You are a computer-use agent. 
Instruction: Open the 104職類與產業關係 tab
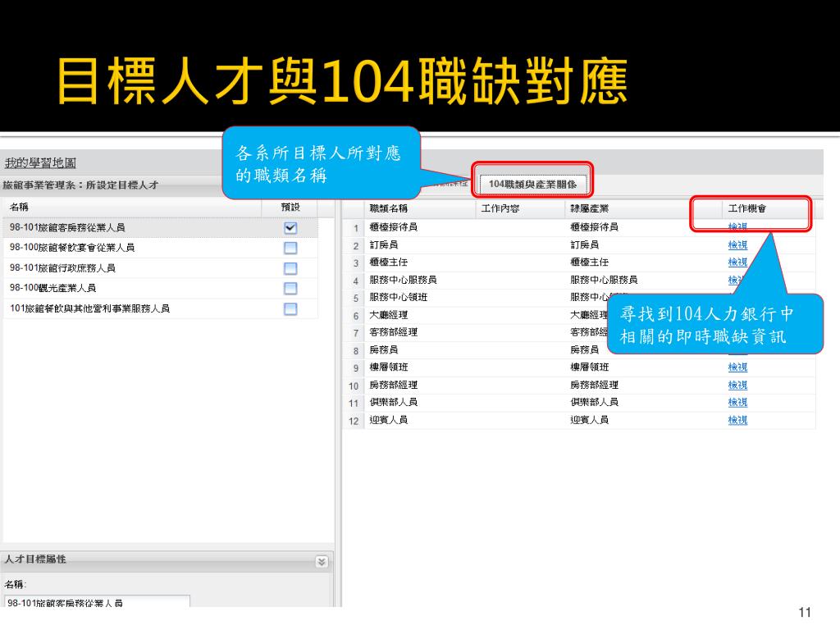pos(532,185)
